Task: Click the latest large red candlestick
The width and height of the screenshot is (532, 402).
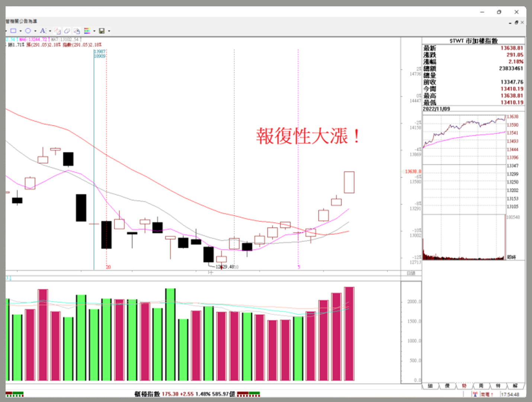Action: pyautogui.click(x=349, y=182)
